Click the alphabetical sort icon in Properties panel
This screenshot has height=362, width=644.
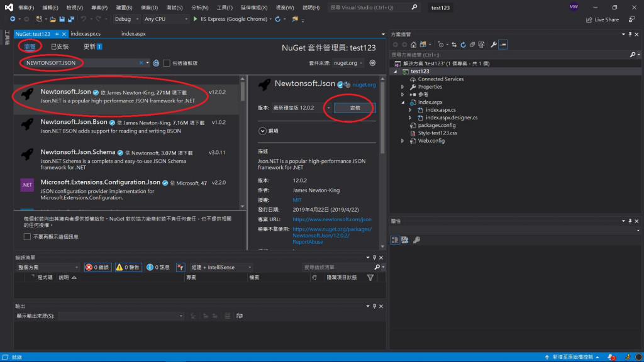(x=405, y=240)
